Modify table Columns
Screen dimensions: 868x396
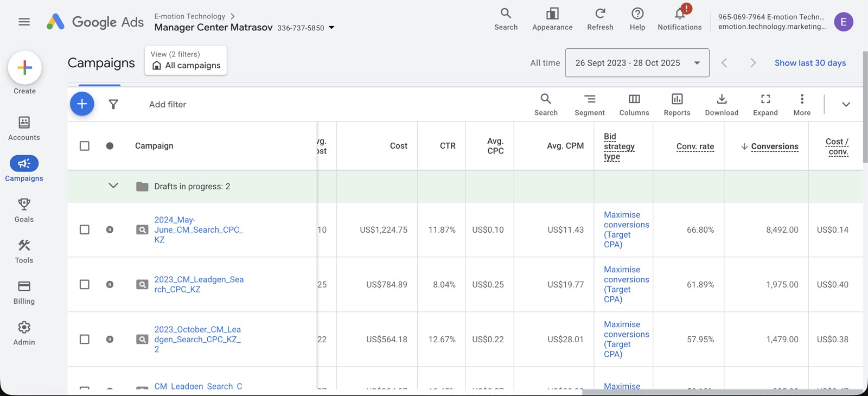[634, 105]
